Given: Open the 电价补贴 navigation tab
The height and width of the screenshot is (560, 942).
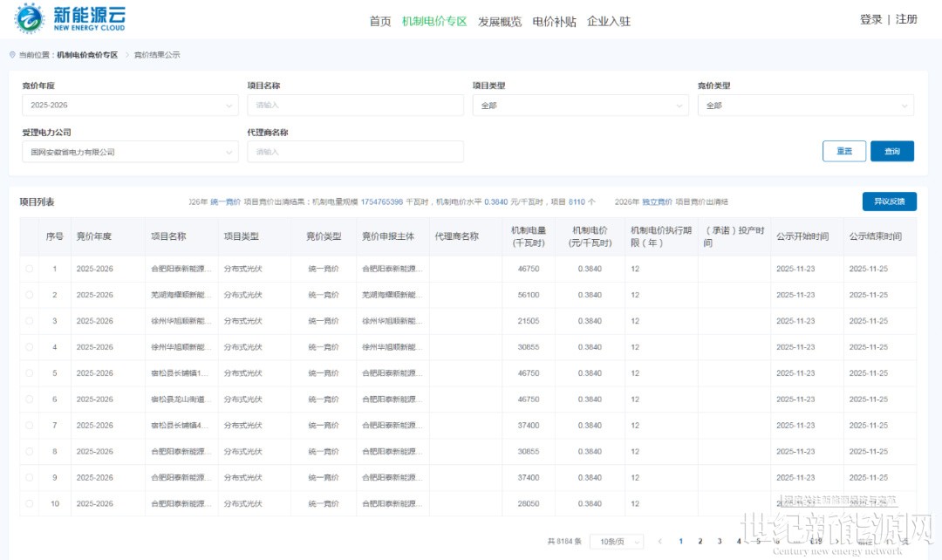Looking at the screenshot, I should pyautogui.click(x=555, y=21).
